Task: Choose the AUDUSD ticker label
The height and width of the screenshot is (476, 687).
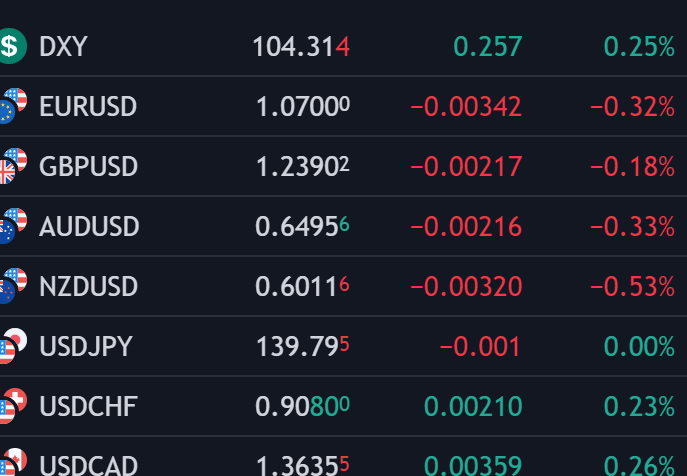Action: click(x=88, y=226)
